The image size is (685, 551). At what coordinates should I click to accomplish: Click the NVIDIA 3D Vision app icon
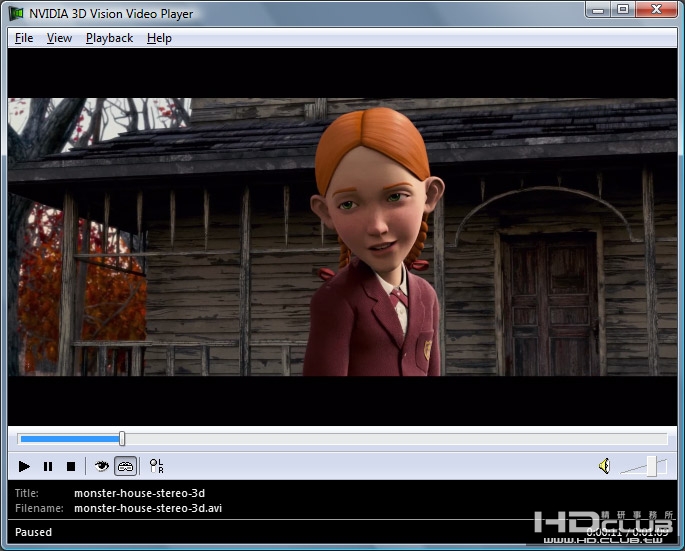tap(16, 14)
